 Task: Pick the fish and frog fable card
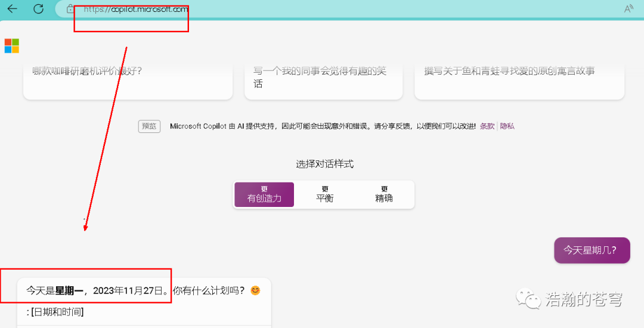(519, 82)
